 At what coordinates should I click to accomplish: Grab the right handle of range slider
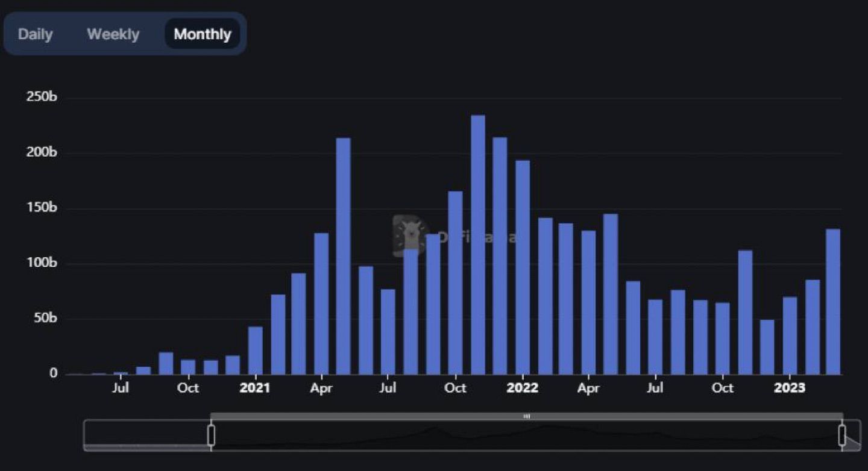pyautogui.click(x=842, y=435)
